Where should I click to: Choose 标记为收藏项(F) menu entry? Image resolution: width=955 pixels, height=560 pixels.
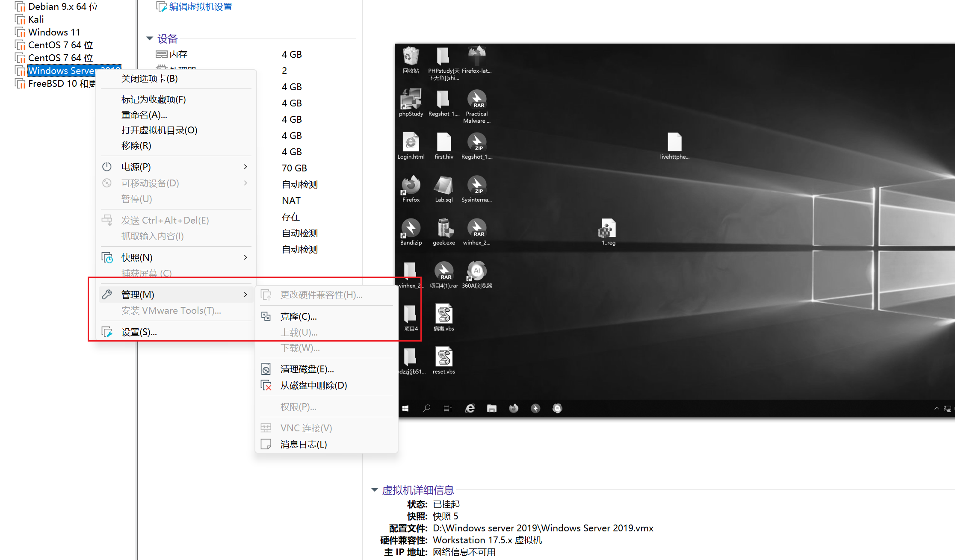click(154, 100)
